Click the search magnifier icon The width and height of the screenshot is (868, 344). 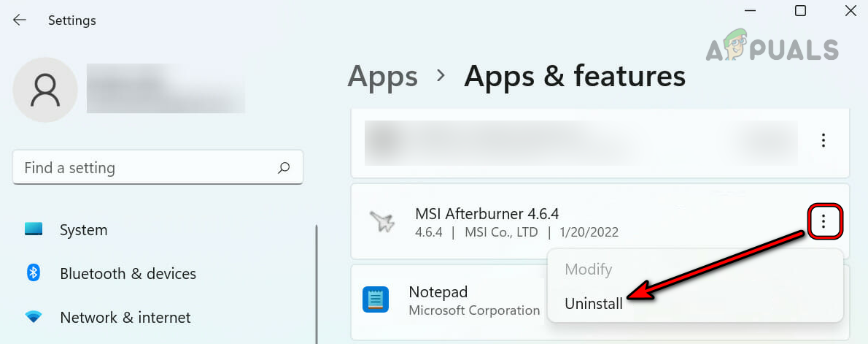coord(284,167)
